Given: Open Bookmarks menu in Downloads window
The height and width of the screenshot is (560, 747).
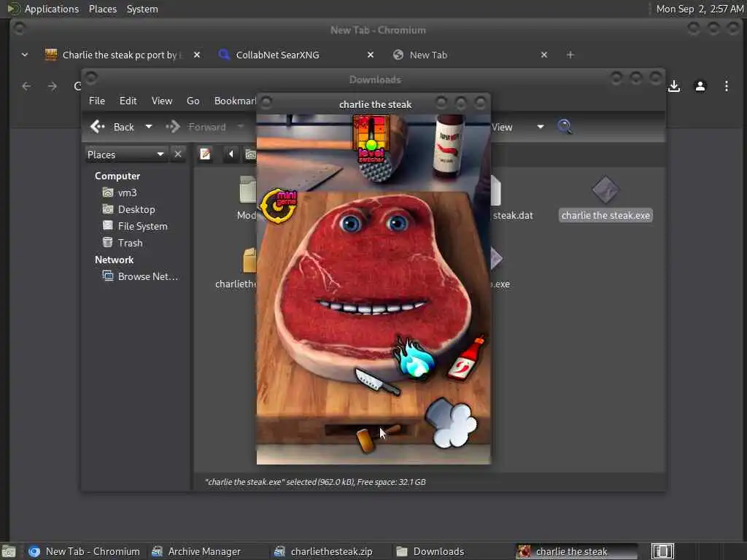Looking at the screenshot, I should pos(235,101).
